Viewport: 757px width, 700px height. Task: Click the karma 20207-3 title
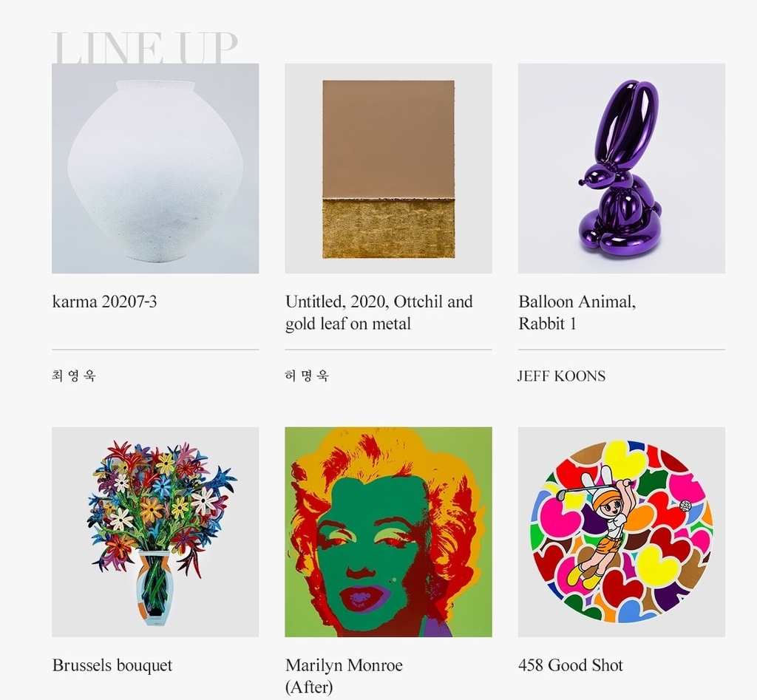(x=104, y=302)
